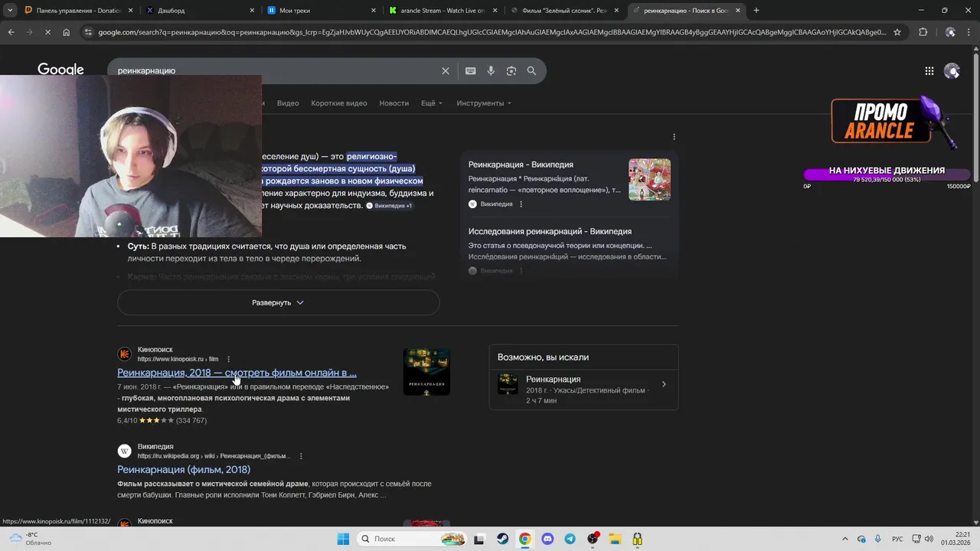Switch to Фильм Зелёный слоник tab
The height and width of the screenshot is (551, 980).
(x=564, y=10)
